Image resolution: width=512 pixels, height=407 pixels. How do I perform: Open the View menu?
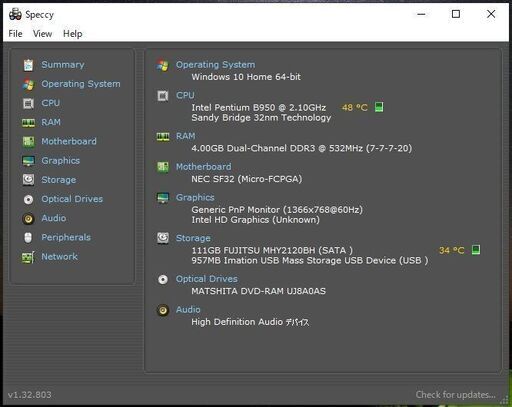point(42,34)
